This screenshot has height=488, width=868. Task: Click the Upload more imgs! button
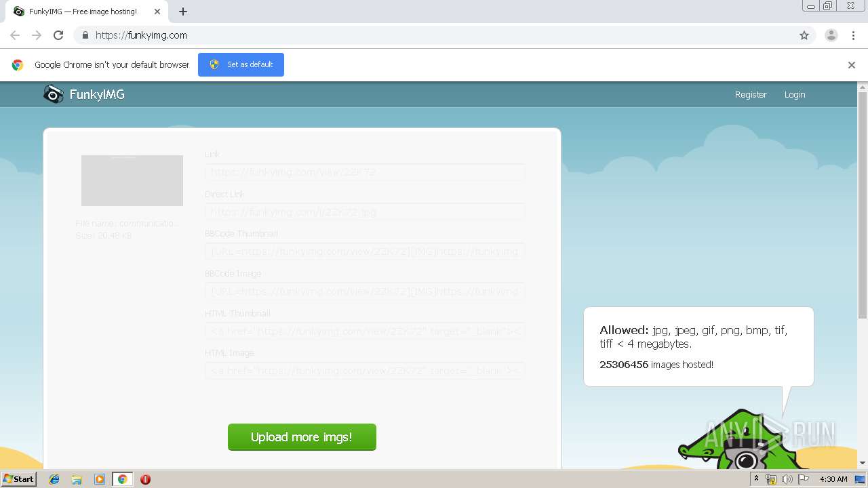point(302,437)
